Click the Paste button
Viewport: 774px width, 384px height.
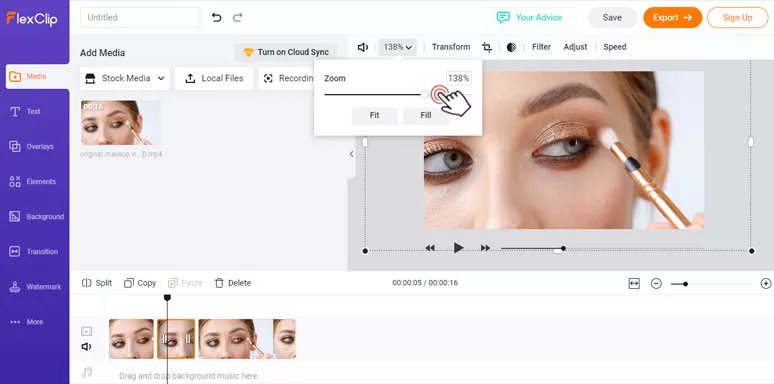[x=185, y=283]
